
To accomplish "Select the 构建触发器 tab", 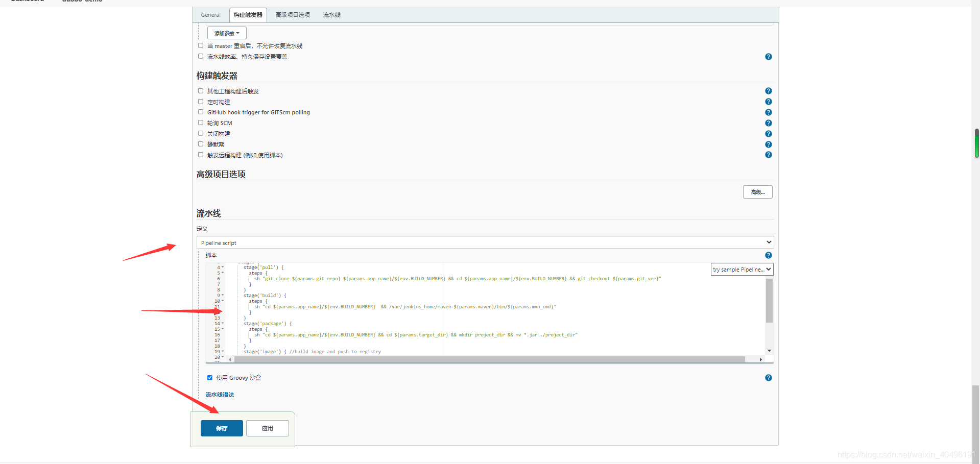I will (x=248, y=15).
